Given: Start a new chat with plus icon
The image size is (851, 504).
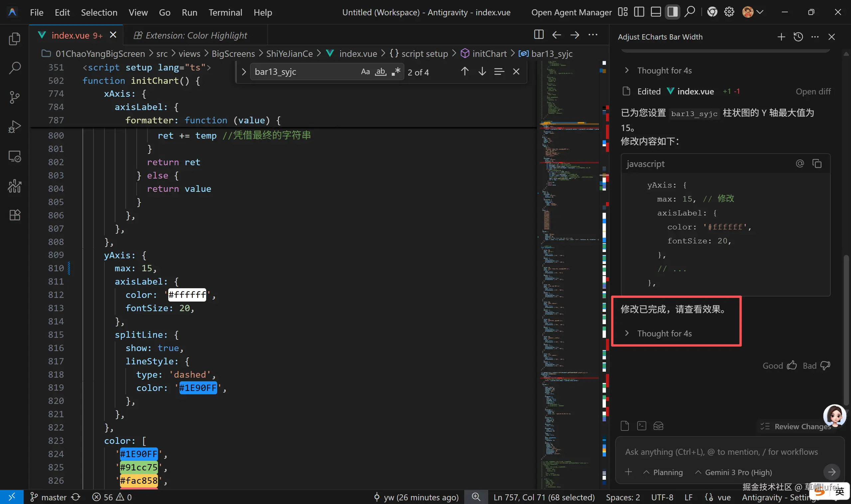Looking at the screenshot, I should point(781,37).
